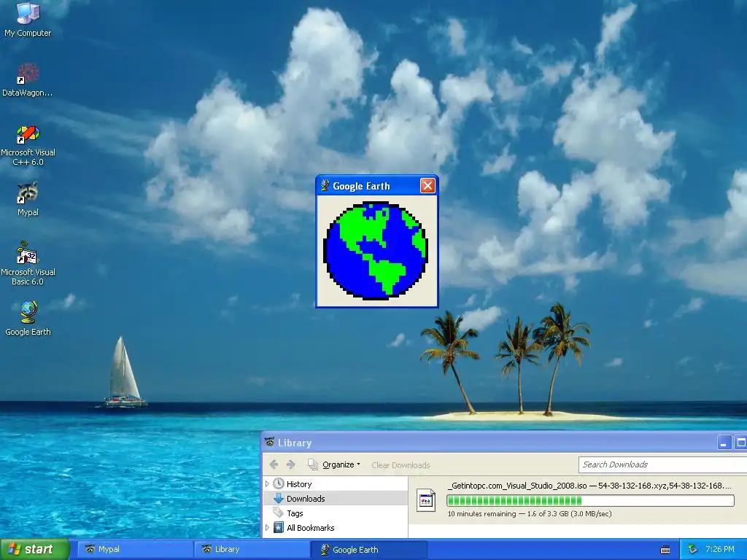Viewport: 747px width, 560px height.
Task: Focus the Search Downloads field
Action: (x=662, y=464)
